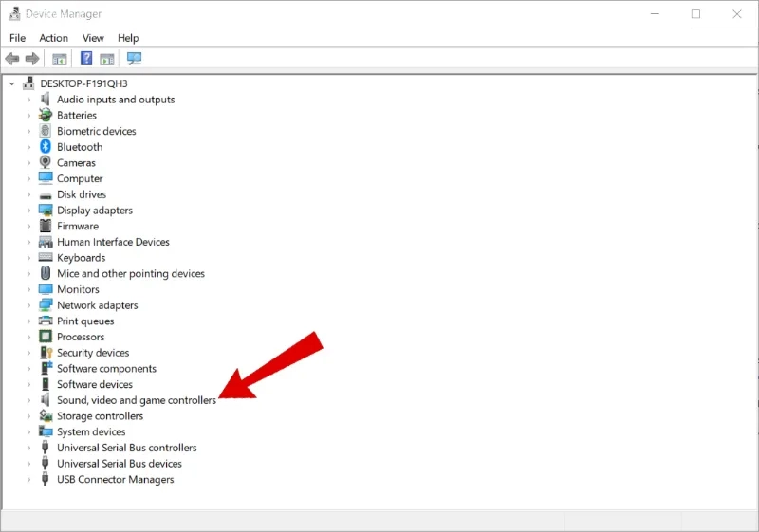The image size is (759, 532).
Task: Click the Keyboards icon
Action: tap(46, 257)
